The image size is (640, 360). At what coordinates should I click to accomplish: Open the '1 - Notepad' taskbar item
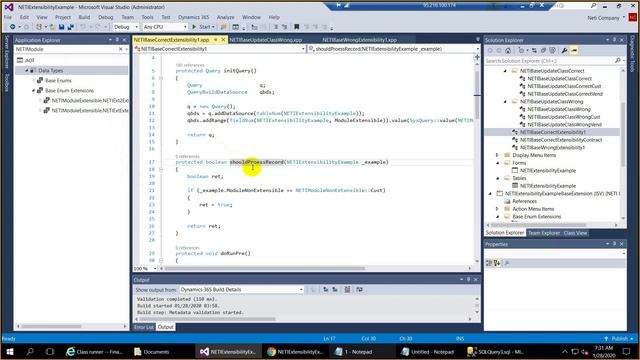[353, 351]
